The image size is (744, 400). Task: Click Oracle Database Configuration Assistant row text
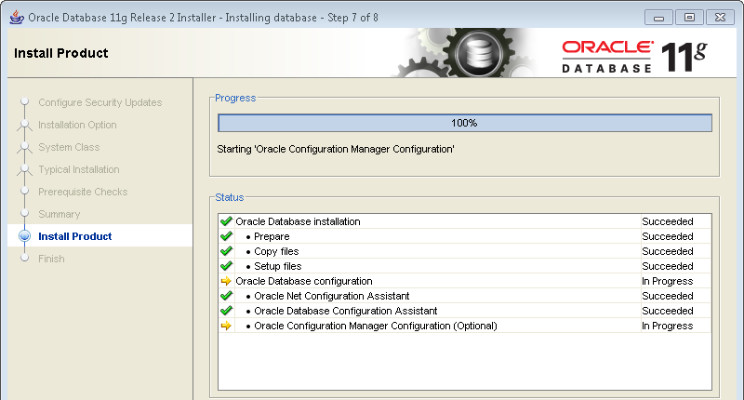click(345, 311)
